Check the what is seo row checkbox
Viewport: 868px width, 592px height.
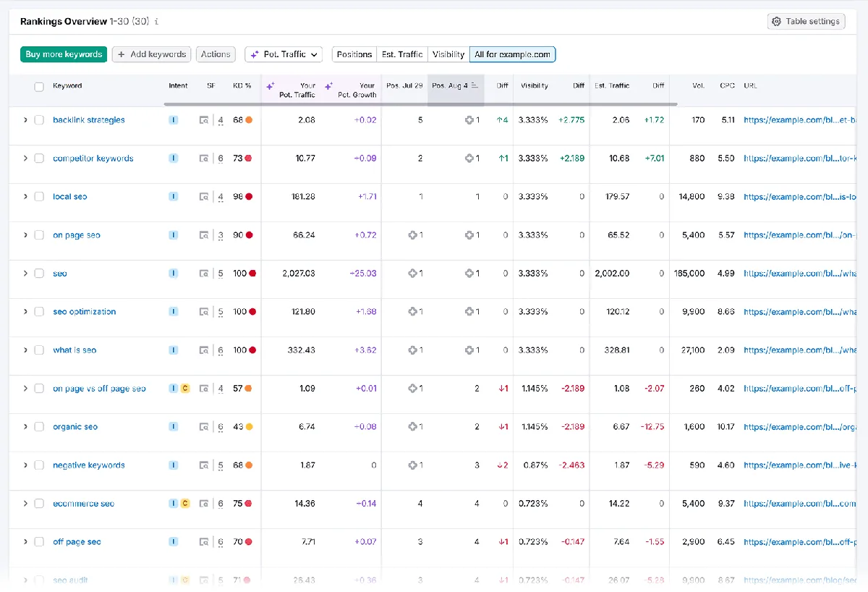pyautogui.click(x=39, y=350)
